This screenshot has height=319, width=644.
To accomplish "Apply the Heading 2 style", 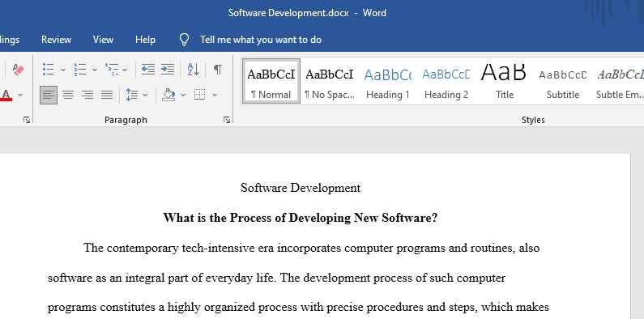I will tap(446, 81).
